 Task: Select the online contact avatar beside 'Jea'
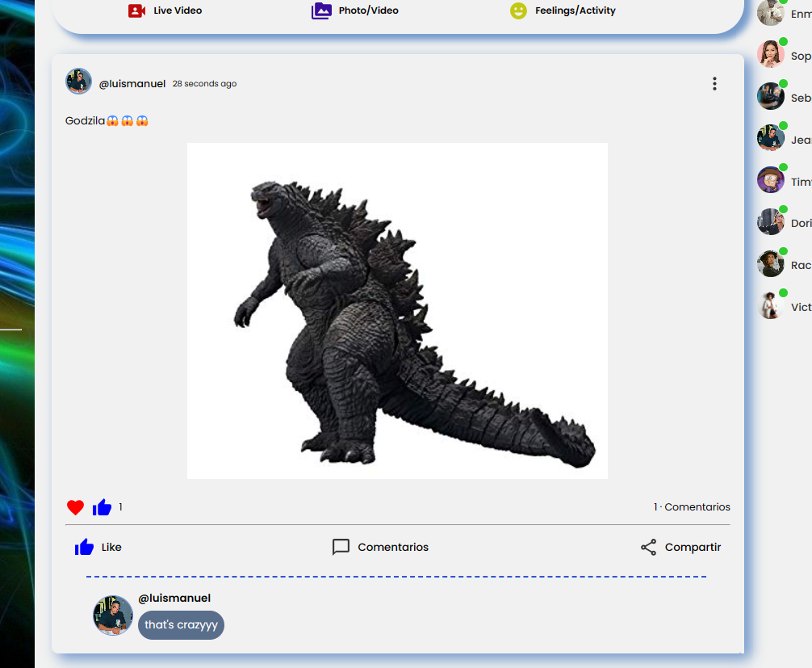[x=771, y=138]
